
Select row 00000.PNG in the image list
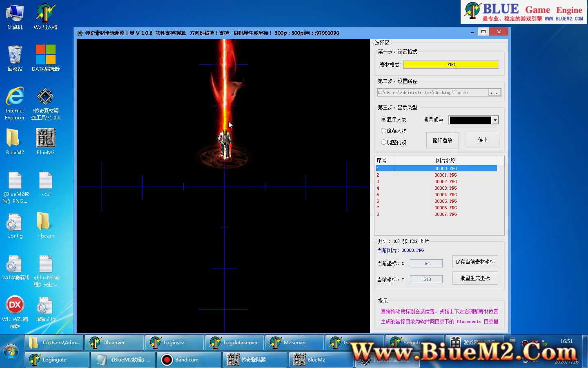coord(436,168)
